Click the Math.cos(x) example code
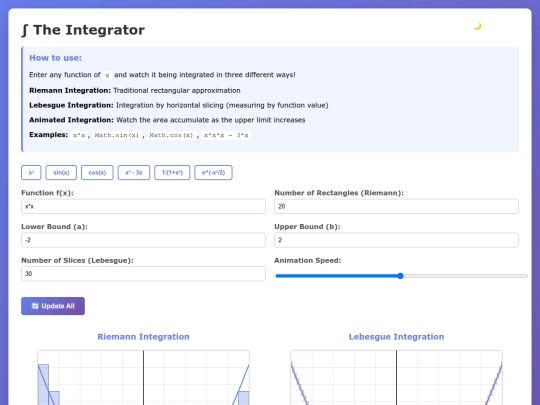Viewport: 540px width, 405px height. pos(171,135)
